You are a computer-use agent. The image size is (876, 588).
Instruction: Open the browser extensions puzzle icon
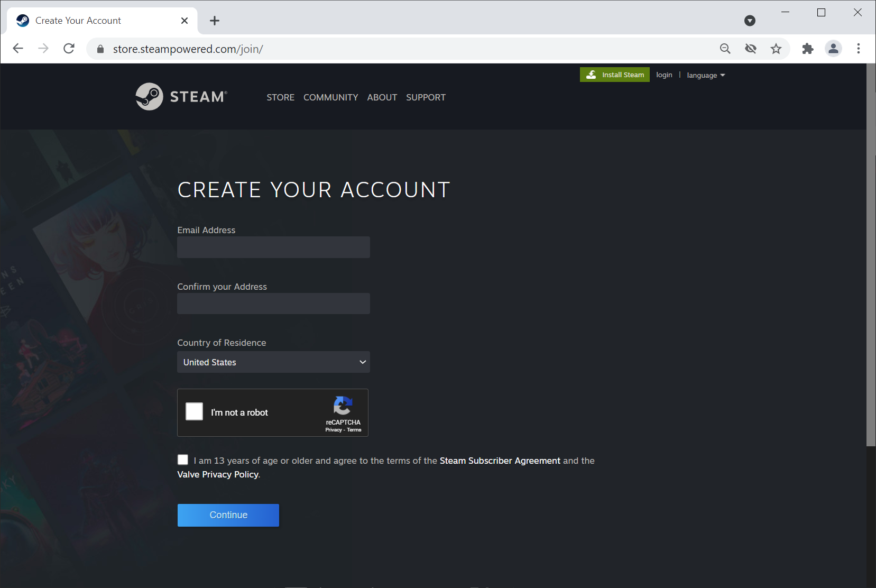click(807, 49)
